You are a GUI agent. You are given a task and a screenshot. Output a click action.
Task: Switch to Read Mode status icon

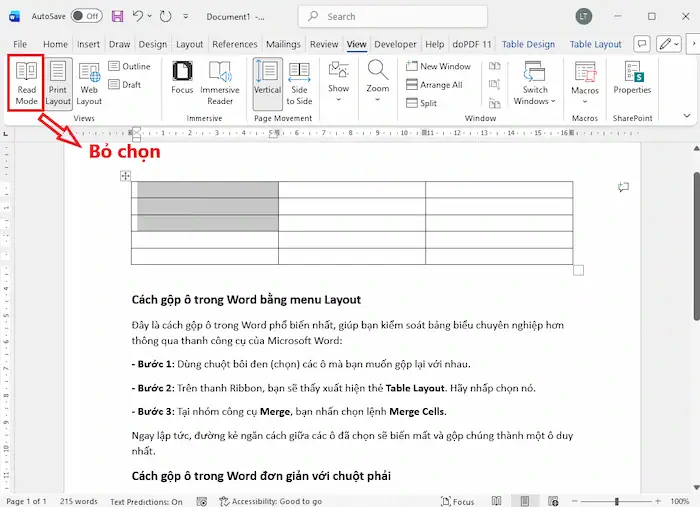click(x=496, y=501)
